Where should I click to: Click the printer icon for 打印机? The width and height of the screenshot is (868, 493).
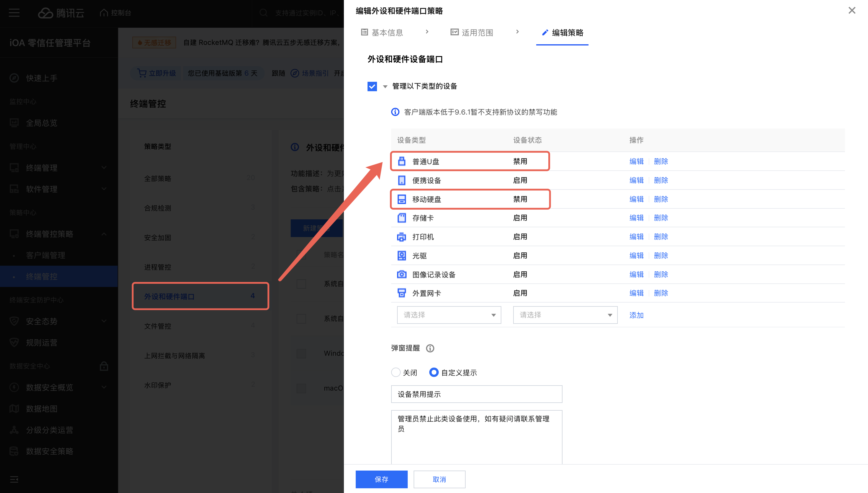(x=402, y=237)
